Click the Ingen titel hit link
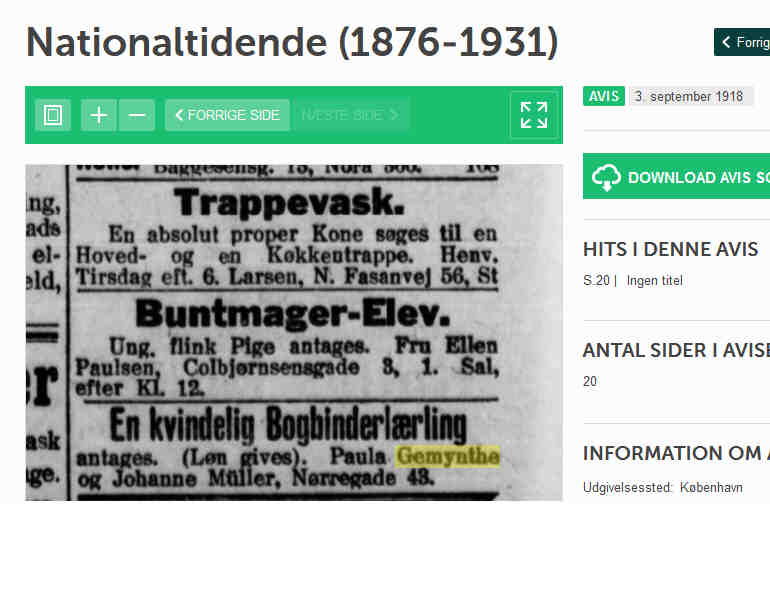770x610 pixels. (654, 281)
